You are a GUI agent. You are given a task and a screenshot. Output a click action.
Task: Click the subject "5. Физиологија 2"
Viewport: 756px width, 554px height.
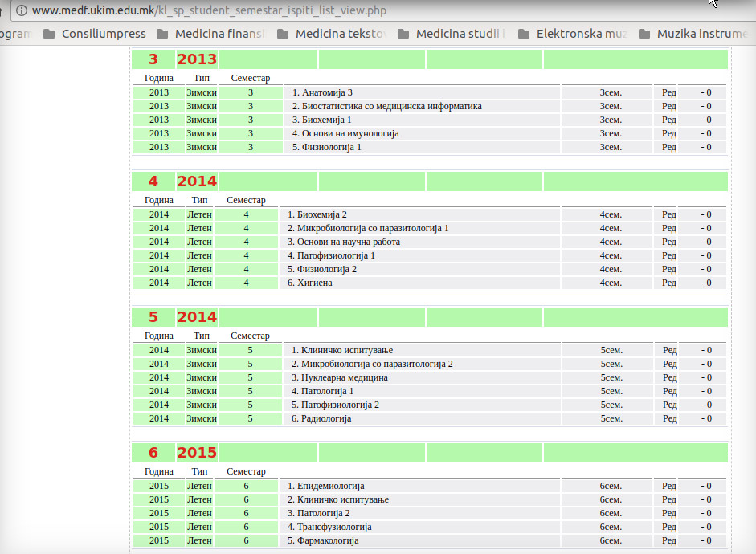coord(322,269)
